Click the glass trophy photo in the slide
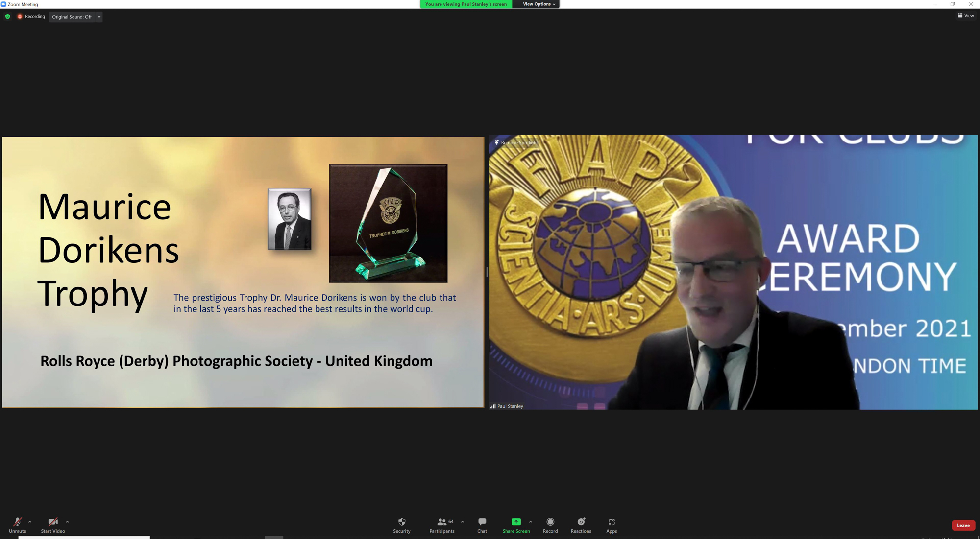Image resolution: width=980 pixels, height=539 pixels. point(388,223)
